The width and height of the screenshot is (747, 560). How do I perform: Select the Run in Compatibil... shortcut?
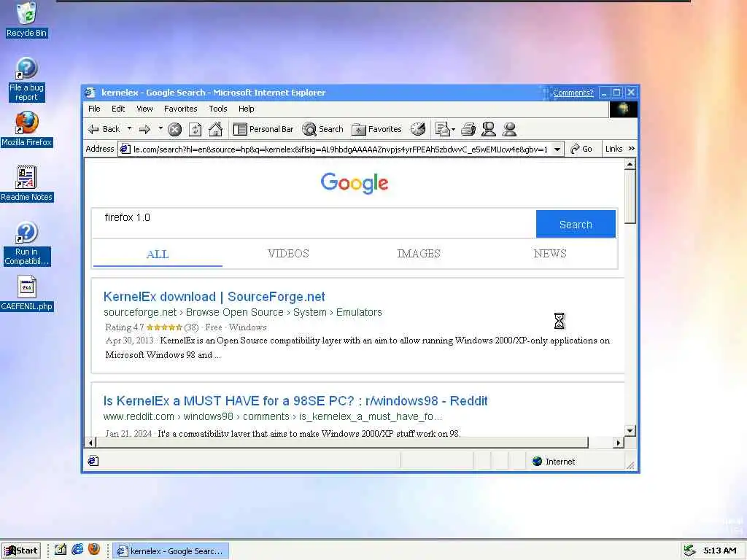coord(27,244)
